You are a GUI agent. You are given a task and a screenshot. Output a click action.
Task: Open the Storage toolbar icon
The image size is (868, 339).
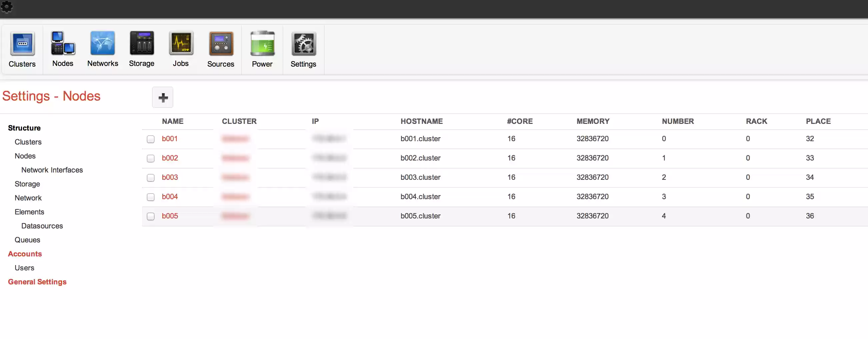coord(141,50)
